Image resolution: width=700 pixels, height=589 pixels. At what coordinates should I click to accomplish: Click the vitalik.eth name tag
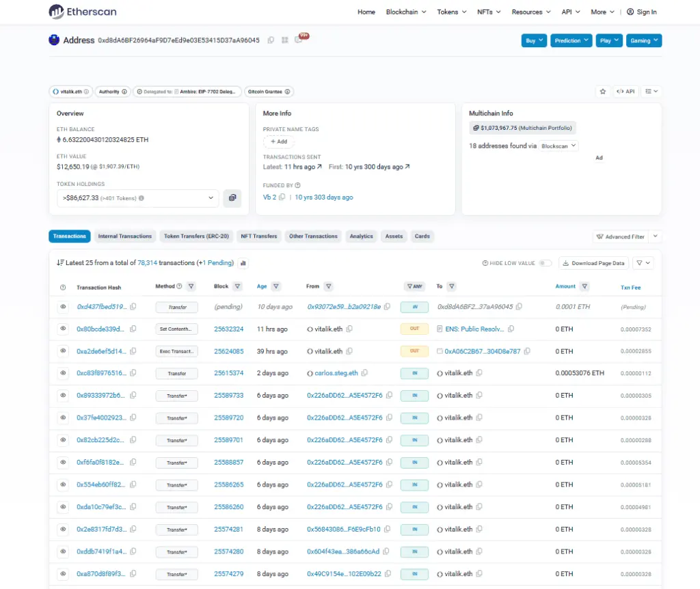[71, 92]
